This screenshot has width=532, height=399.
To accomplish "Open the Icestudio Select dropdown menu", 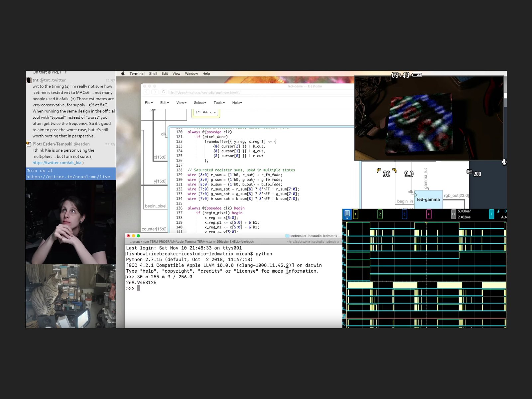I will 200,103.
